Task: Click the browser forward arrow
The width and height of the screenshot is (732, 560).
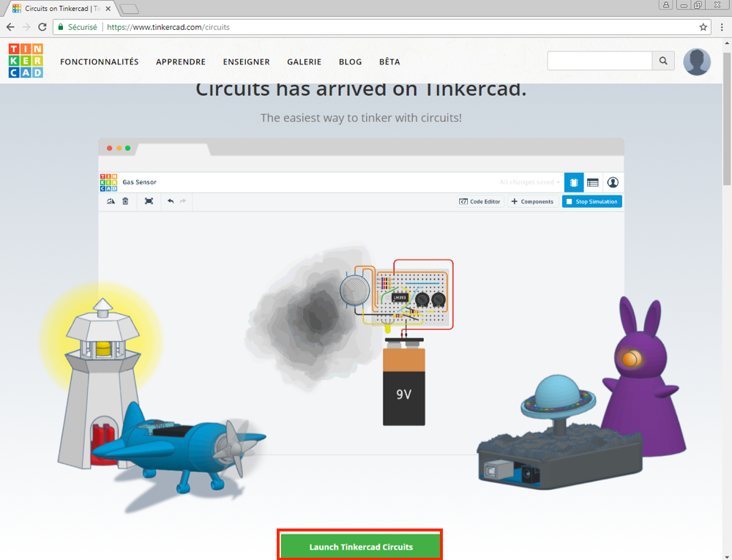Action: pos(26,27)
